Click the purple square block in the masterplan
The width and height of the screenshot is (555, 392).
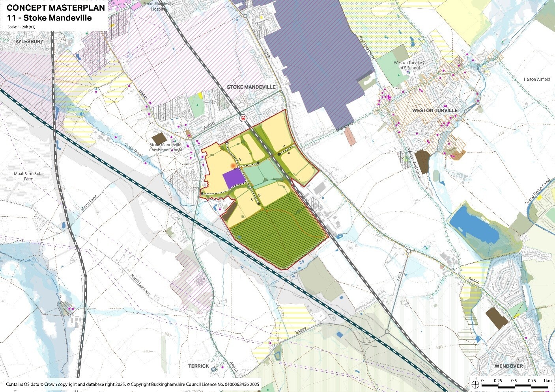tap(234, 179)
